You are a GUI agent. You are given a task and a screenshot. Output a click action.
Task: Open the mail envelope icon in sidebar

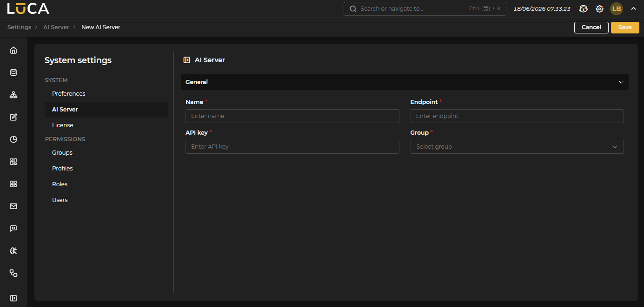13,206
